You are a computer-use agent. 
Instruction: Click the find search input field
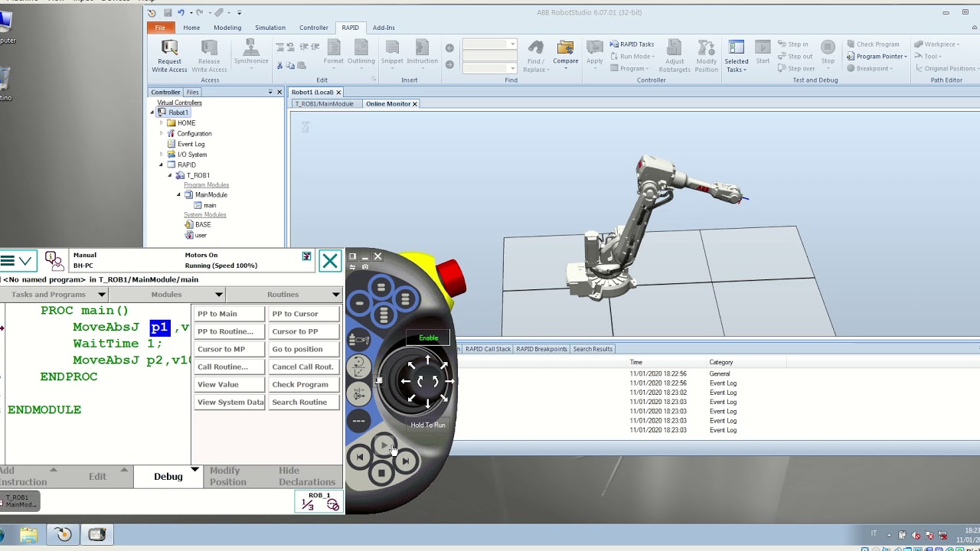click(489, 44)
